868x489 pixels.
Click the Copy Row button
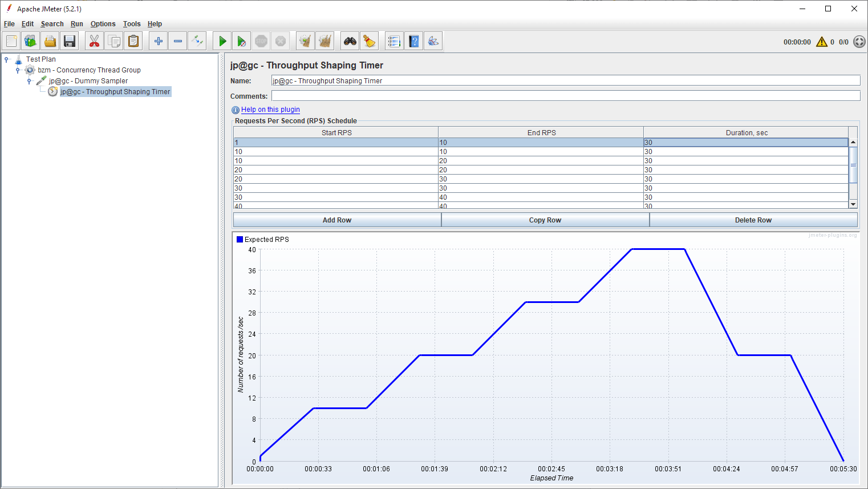545,220
